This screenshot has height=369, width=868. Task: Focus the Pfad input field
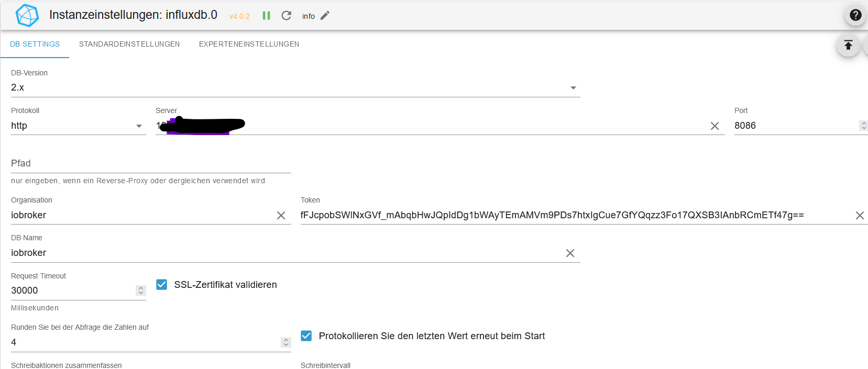click(151, 163)
